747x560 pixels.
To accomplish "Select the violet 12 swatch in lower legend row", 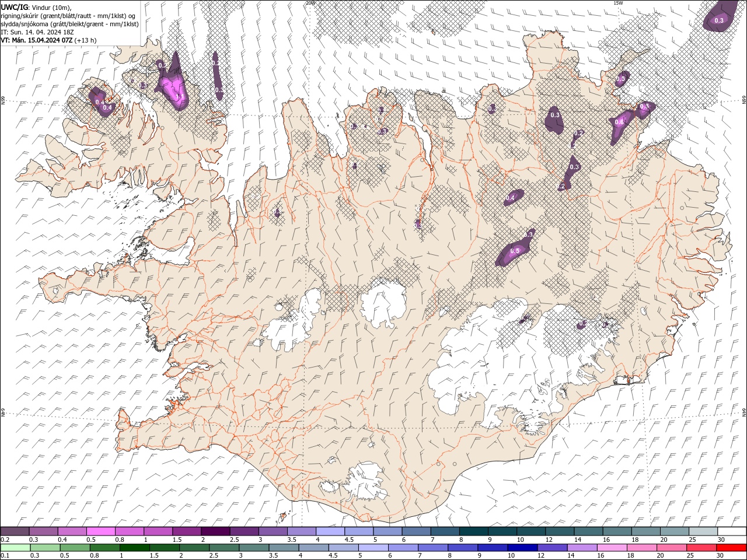I will point(552,548).
